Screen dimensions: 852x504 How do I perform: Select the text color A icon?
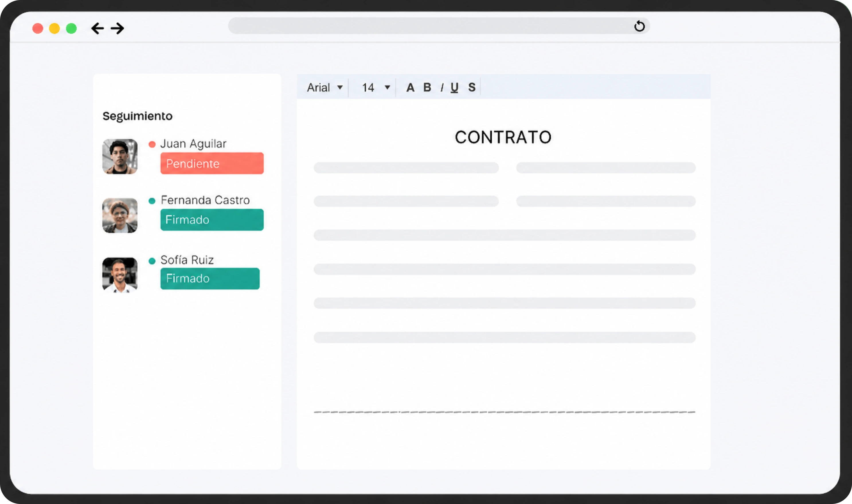[x=410, y=88]
